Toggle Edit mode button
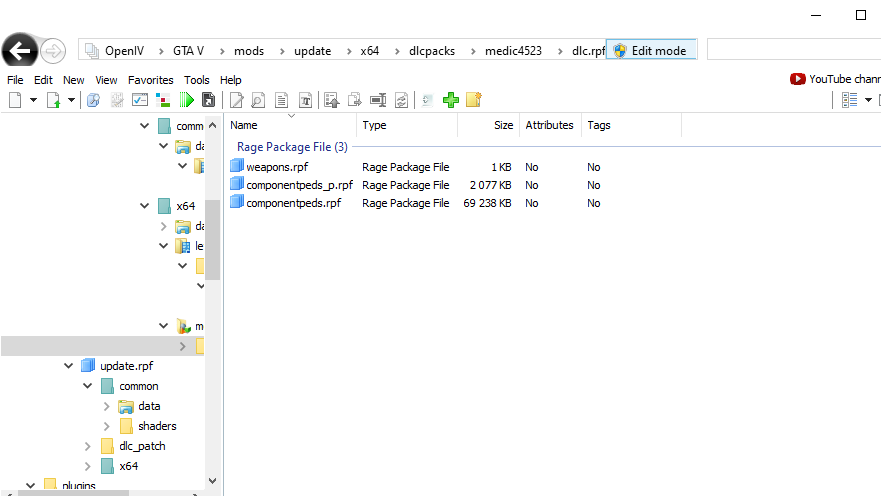This screenshot has height=496, width=881. point(650,50)
